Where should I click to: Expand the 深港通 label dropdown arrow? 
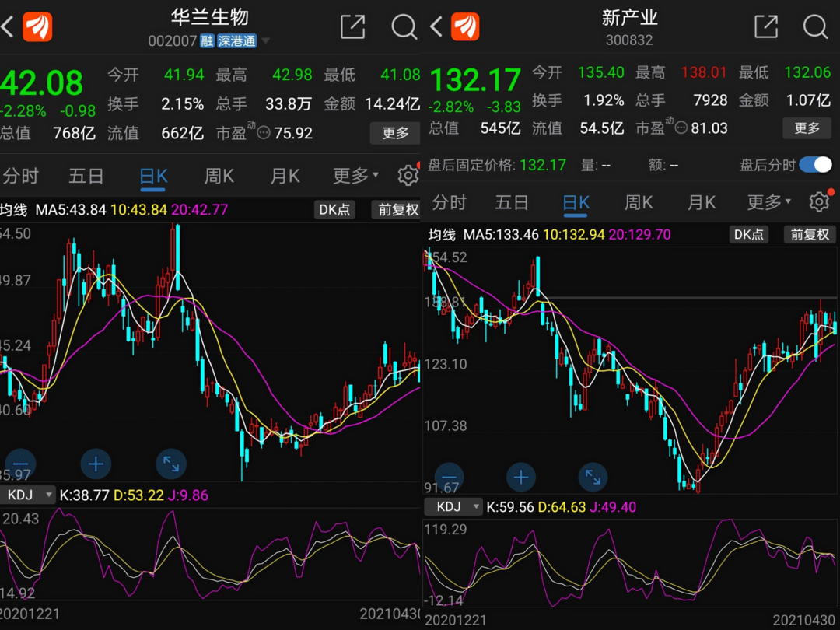[x=265, y=40]
